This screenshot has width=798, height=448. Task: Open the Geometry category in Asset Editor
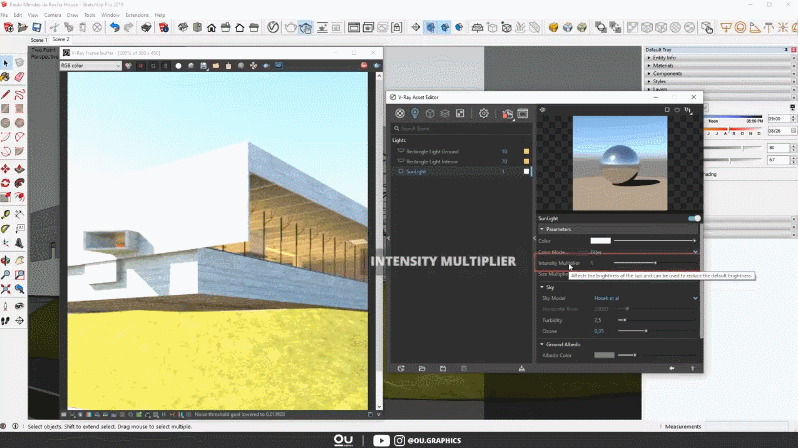pyautogui.click(x=429, y=114)
